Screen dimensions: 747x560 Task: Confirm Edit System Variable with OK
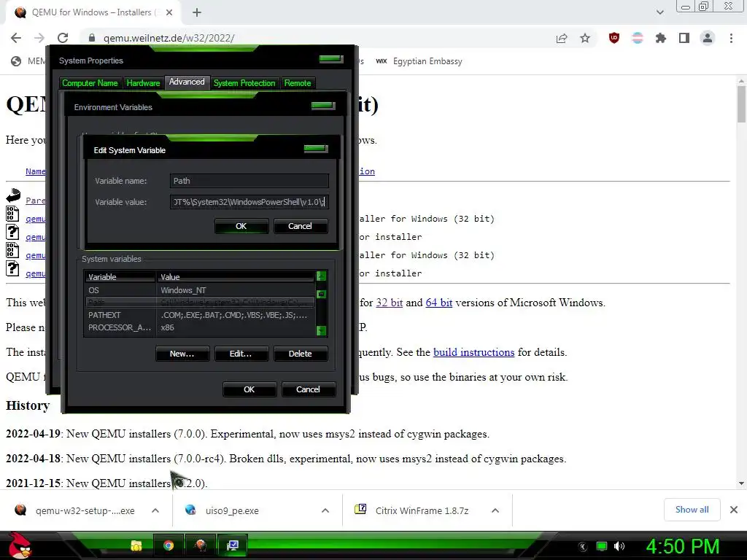point(241,226)
